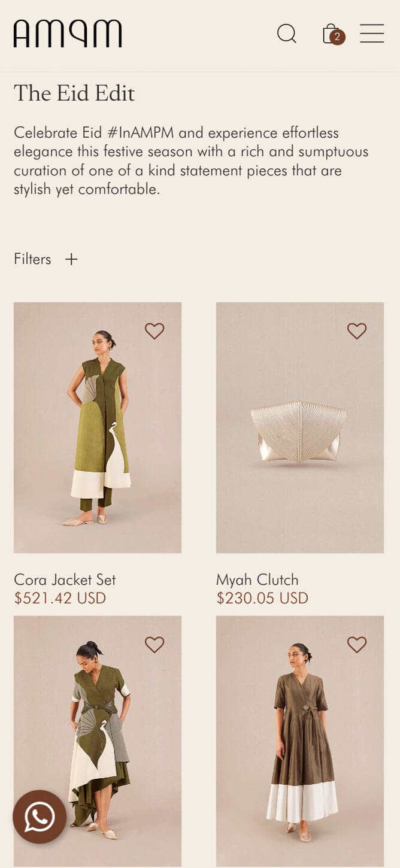
Task: Click the Cora Jacket Set title
Action: 65,579
